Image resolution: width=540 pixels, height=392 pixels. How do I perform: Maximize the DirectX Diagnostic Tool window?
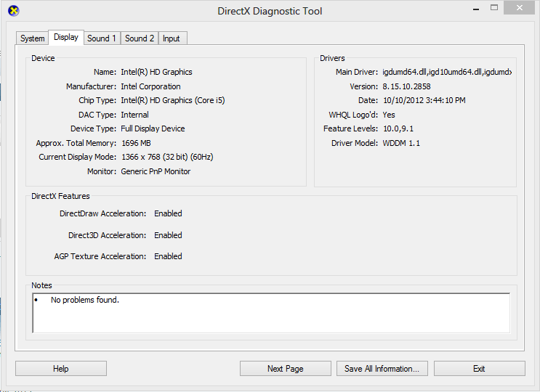point(494,7)
